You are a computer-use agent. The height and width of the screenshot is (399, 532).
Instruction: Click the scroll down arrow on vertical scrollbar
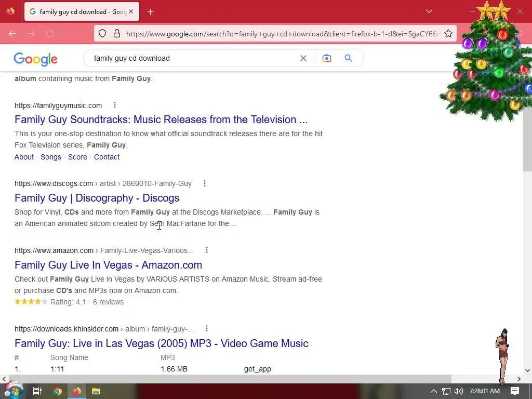pos(527,370)
